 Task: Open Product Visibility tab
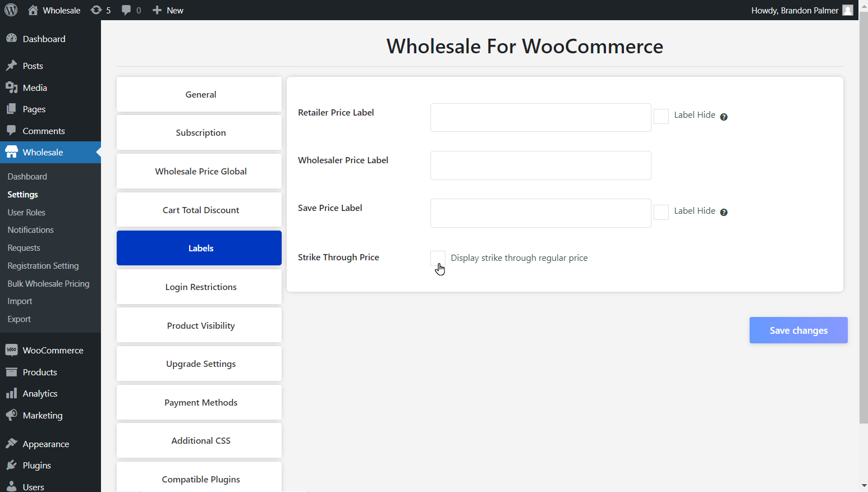(x=199, y=325)
